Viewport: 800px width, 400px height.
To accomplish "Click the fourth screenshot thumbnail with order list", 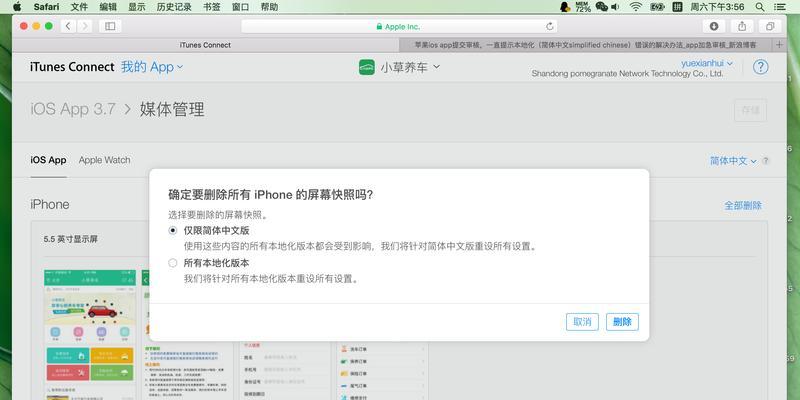I will (x=382, y=370).
